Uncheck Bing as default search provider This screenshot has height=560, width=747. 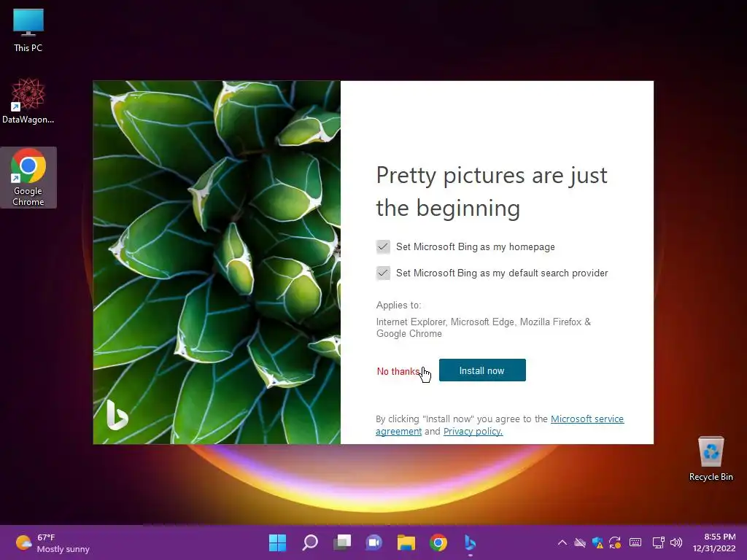coord(383,273)
